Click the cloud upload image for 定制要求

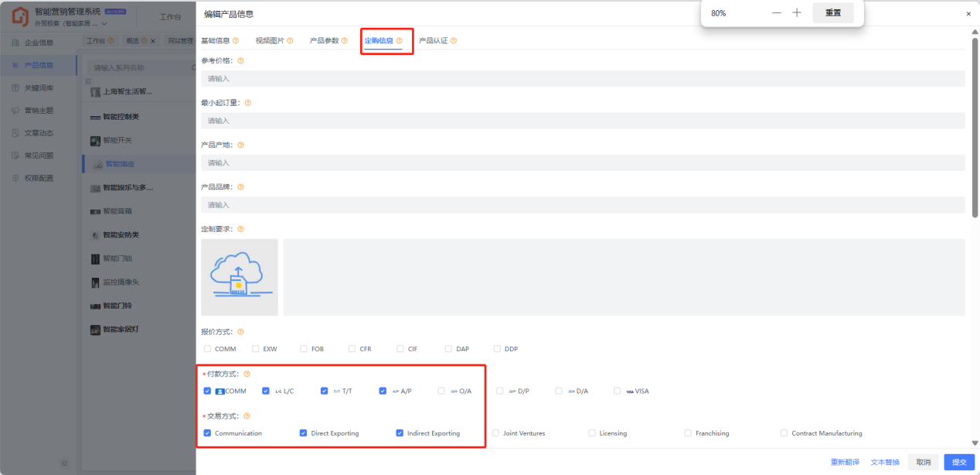(x=240, y=277)
